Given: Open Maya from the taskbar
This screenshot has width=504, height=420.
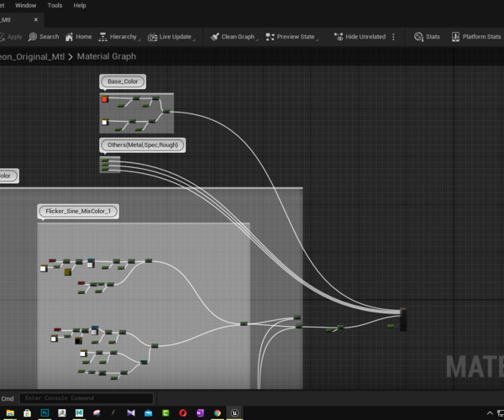Looking at the screenshot, I should pos(80,412).
